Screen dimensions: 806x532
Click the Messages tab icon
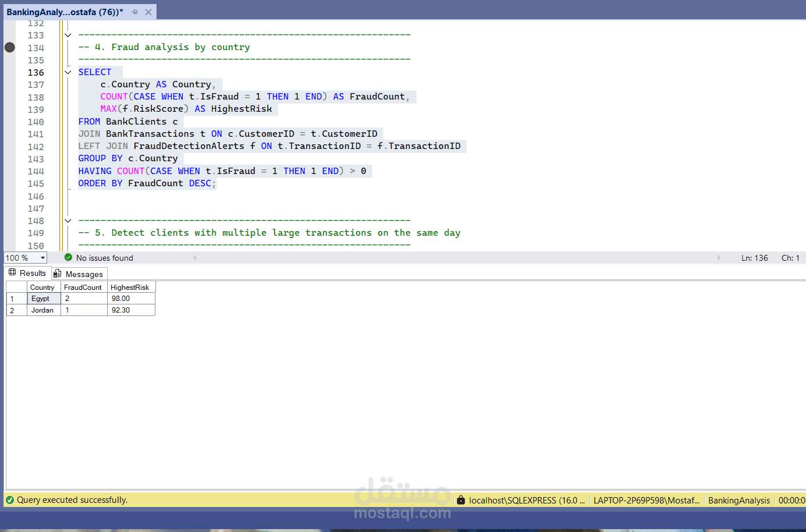tap(57, 274)
